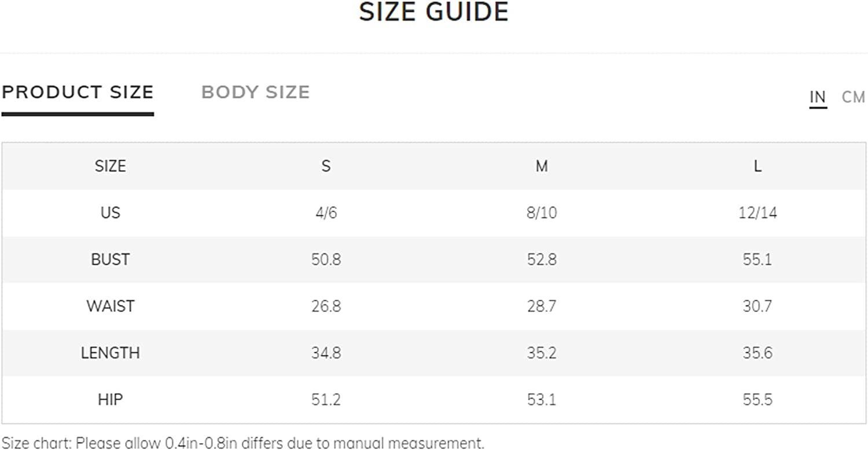
Task: Click the S size column header
Action: coord(326,167)
